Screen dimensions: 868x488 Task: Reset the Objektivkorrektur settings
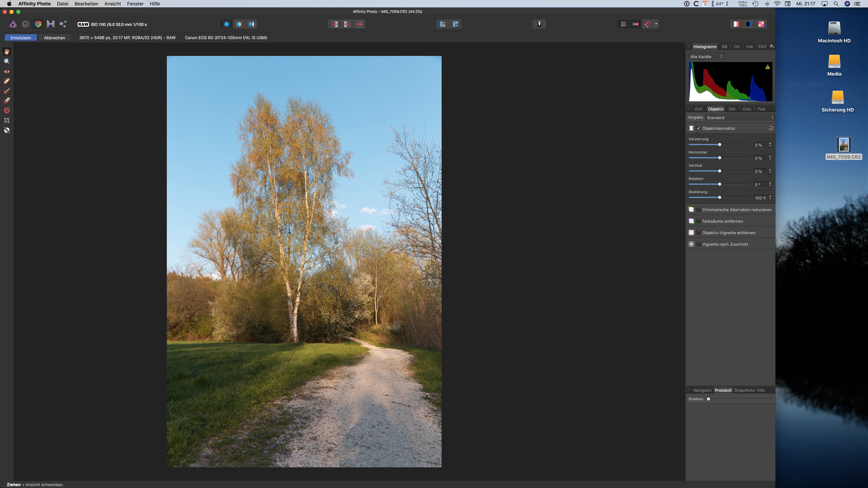pyautogui.click(x=771, y=128)
